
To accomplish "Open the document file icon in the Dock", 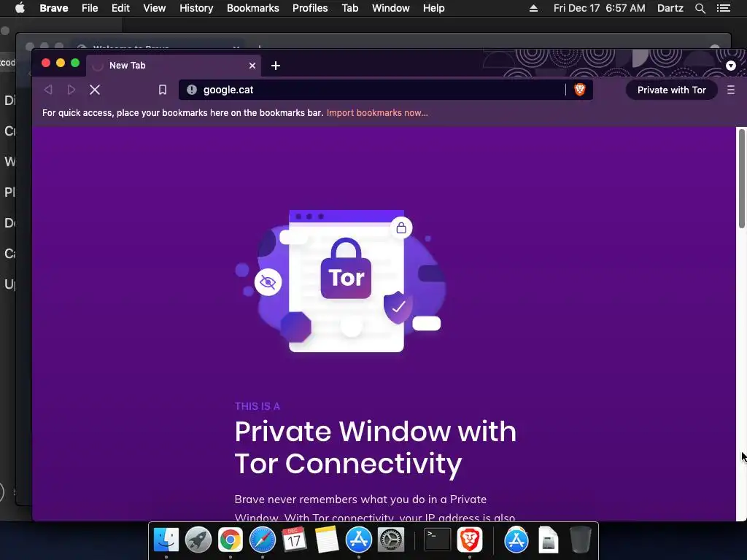I will pyautogui.click(x=549, y=540).
